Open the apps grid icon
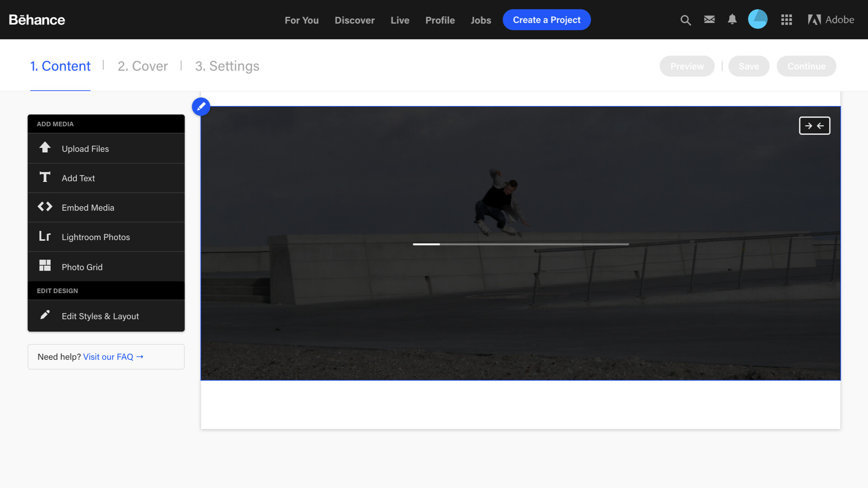This screenshot has height=488, width=868. [786, 20]
